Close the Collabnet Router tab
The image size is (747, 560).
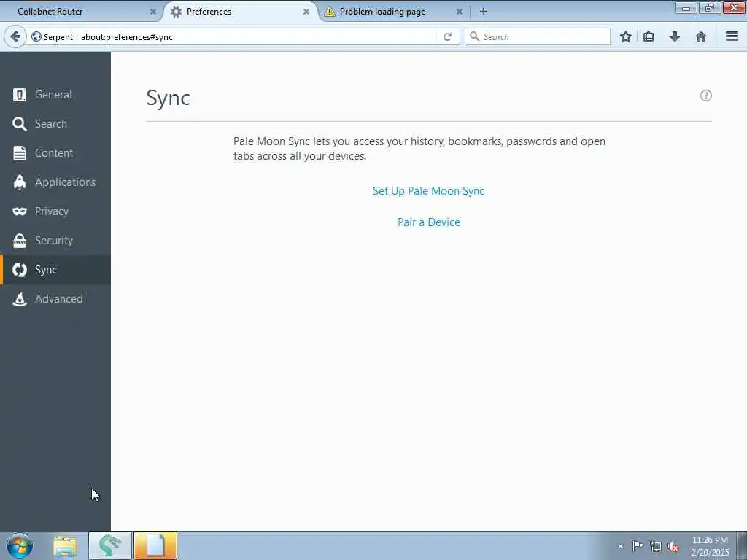coord(153,12)
